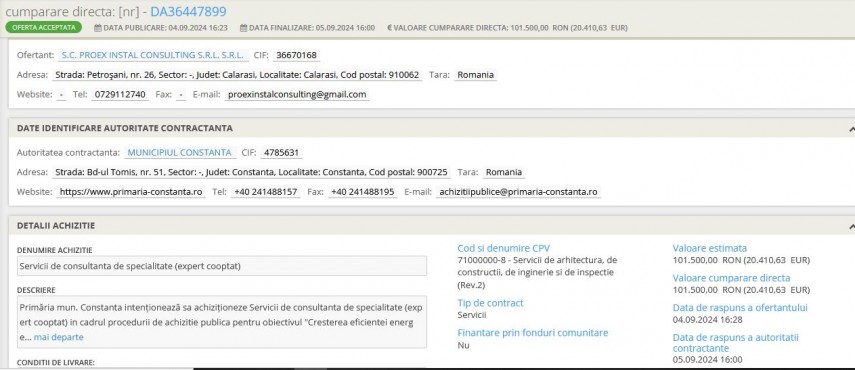Select bidder CIF value 36670168
This screenshot has height=370, width=855.
pyautogui.click(x=296, y=55)
